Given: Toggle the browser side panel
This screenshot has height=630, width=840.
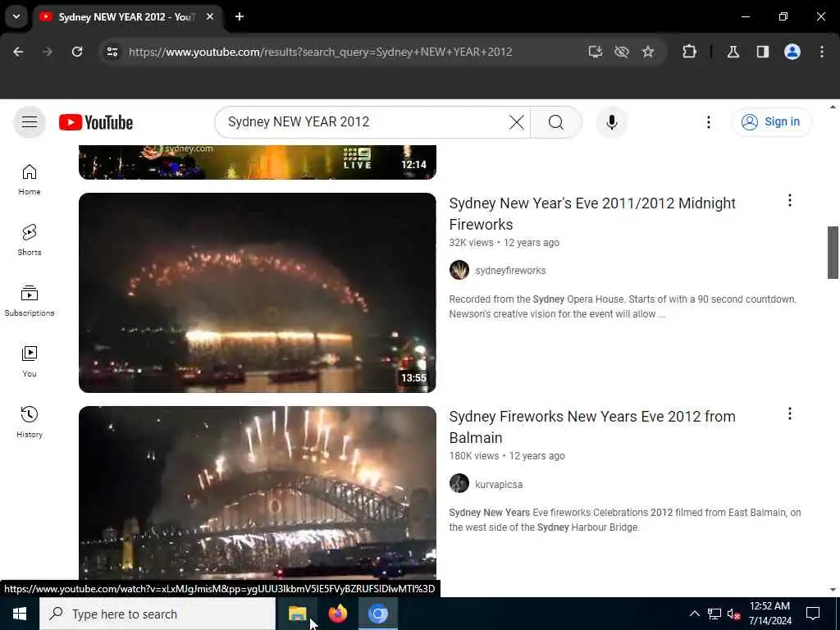Looking at the screenshot, I should 762,52.
